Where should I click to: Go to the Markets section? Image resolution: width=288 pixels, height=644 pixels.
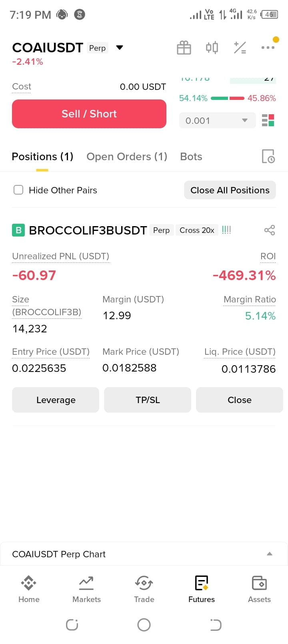tap(86, 589)
